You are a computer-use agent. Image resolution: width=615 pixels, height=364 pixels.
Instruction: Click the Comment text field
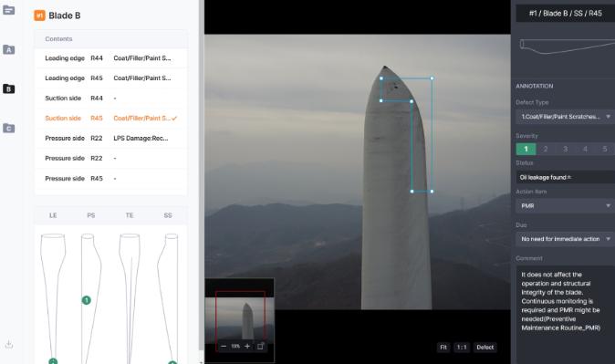pyautogui.click(x=565, y=315)
